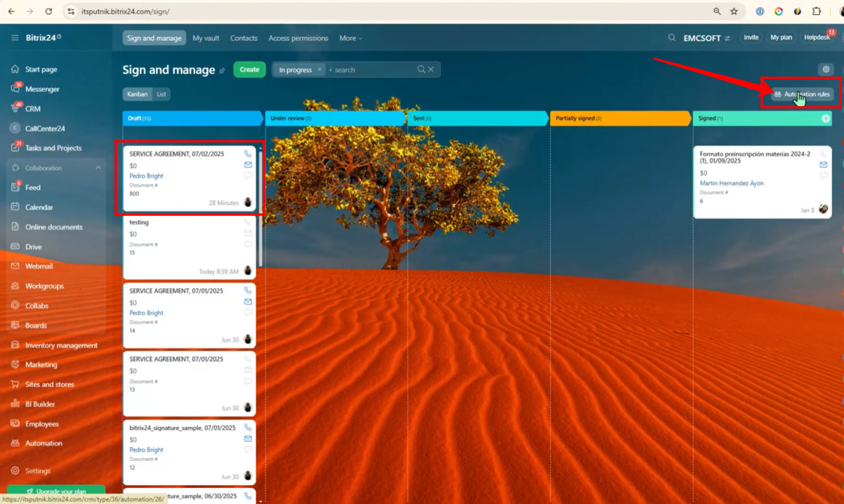Viewport: 844px width, 504px height.
Task: Click email icon on SERVICE AGREEMENT 07/02/2025 card
Action: click(x=248, y=165)
